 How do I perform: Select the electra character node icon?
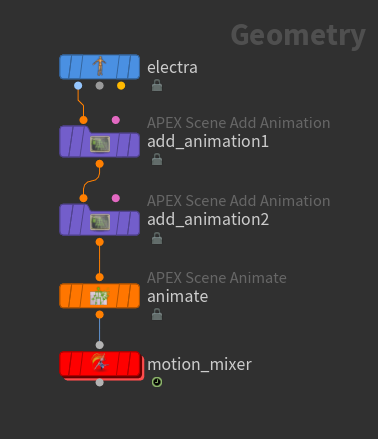pyautogui.click(x=99, y=66)
